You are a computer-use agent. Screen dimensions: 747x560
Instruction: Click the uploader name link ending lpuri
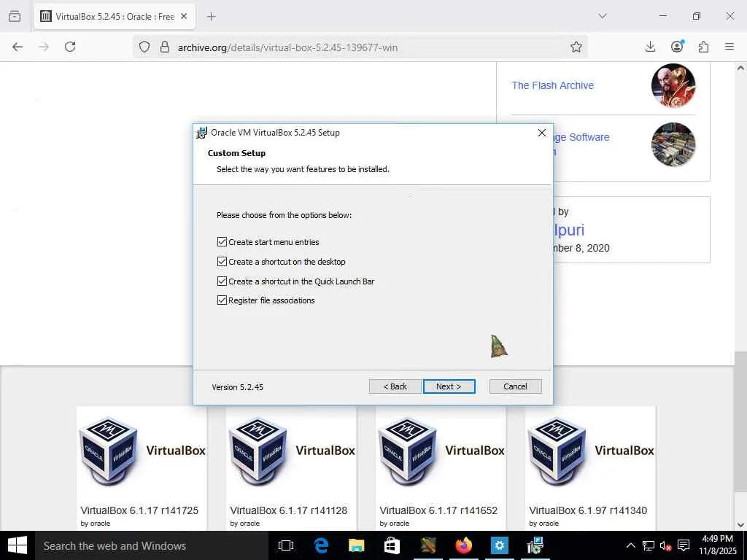coord(569,230)
